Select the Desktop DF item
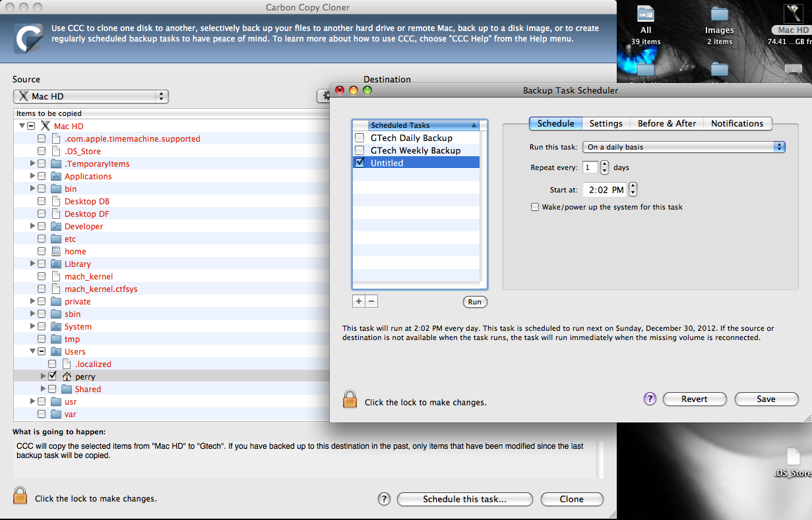 click(87, 214)
